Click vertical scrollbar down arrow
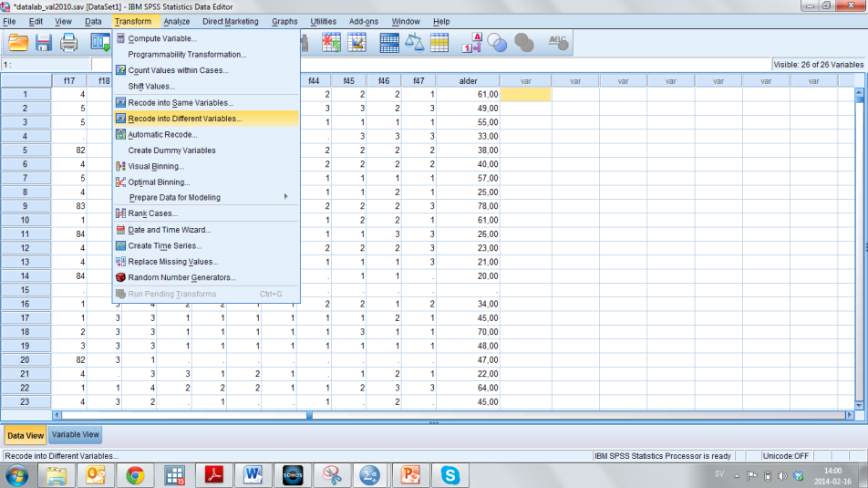868x488 pixels. [860, 406]
